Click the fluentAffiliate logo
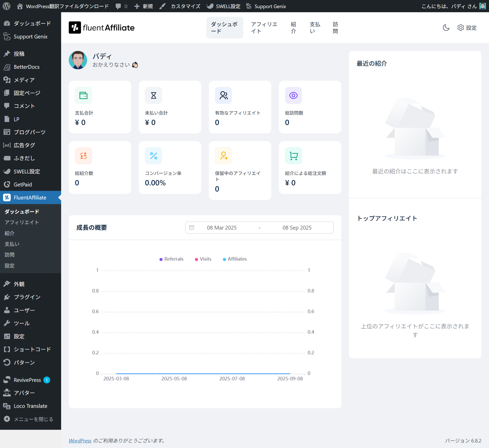Screen dimensions: 489x448 point(102,28)
